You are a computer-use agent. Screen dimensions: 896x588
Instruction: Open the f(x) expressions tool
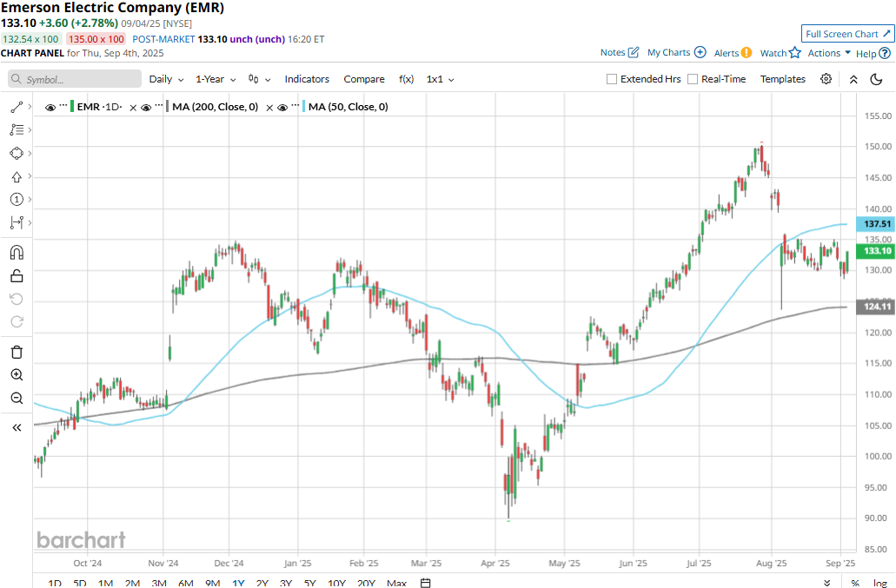click(x=407, y=79)
